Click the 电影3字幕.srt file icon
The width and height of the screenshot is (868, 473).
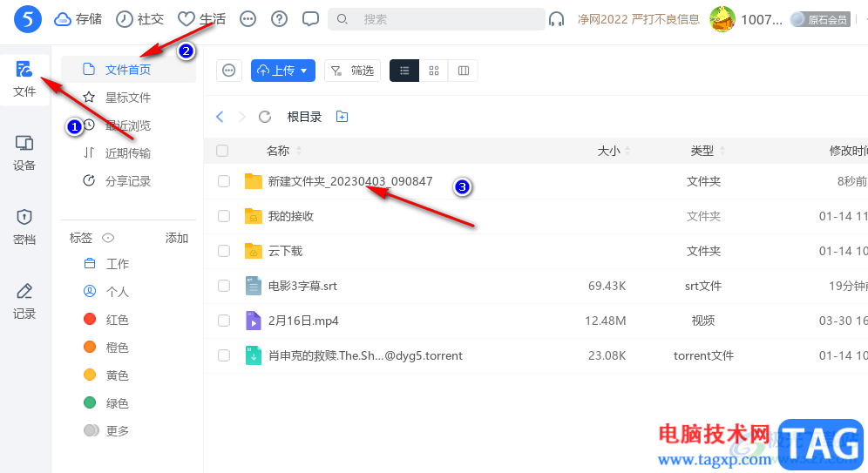coord(253,286)
